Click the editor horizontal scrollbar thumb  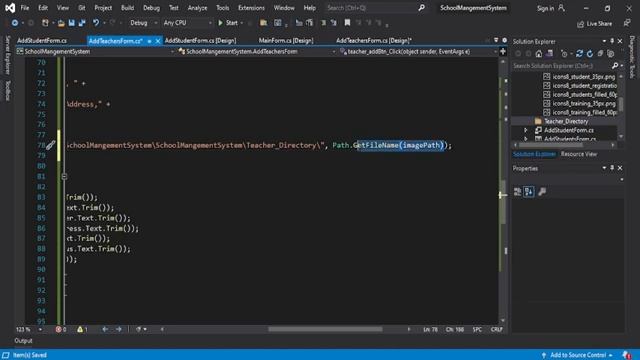tap(325, 329)
